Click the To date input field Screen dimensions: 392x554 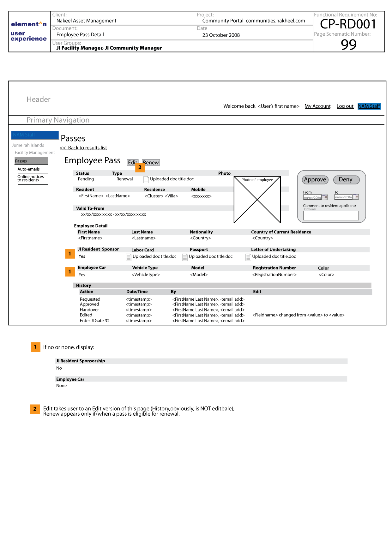[x=343, y=197]
